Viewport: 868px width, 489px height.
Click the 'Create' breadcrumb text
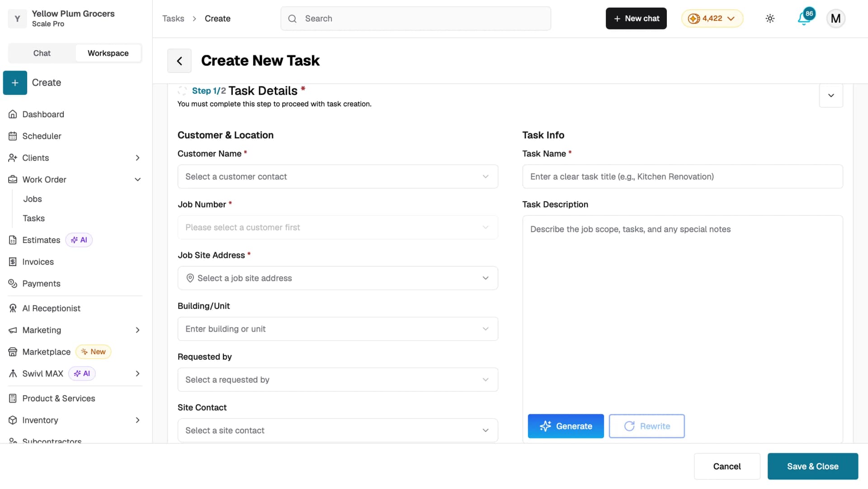click(217, 19)
